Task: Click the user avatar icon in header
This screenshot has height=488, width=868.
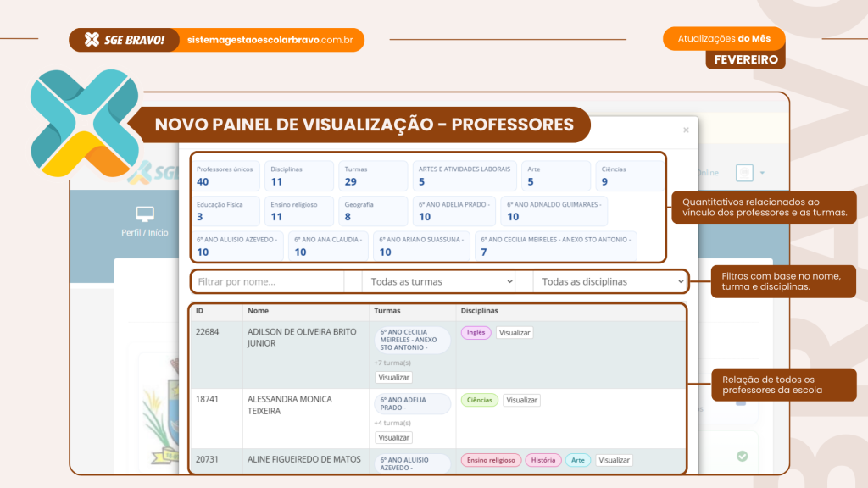Action: [x=743, y=172]
